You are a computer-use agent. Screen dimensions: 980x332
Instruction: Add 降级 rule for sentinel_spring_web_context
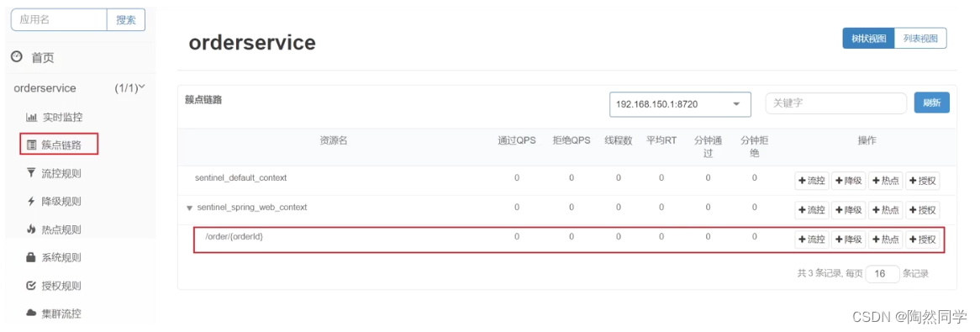pos(849,210)
